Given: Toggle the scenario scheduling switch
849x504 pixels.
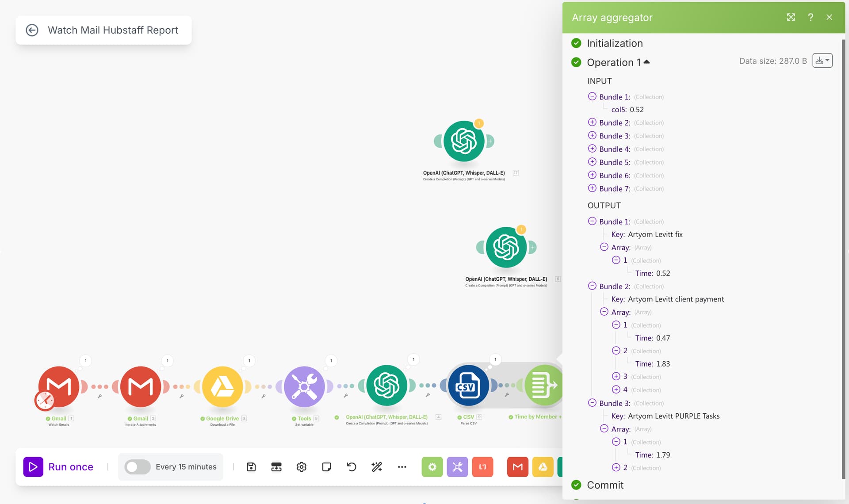Looking at the screenshot, I should point(137,467).
